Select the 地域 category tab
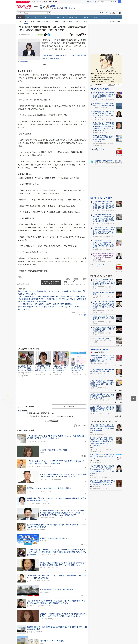The width and height of the screenshot is (138, 644). pos(85,21)
